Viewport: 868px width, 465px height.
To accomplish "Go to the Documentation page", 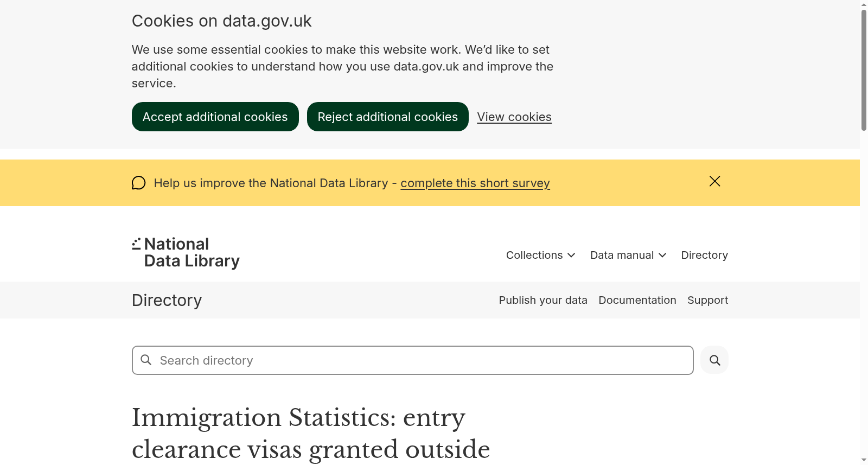I will 637,300.
